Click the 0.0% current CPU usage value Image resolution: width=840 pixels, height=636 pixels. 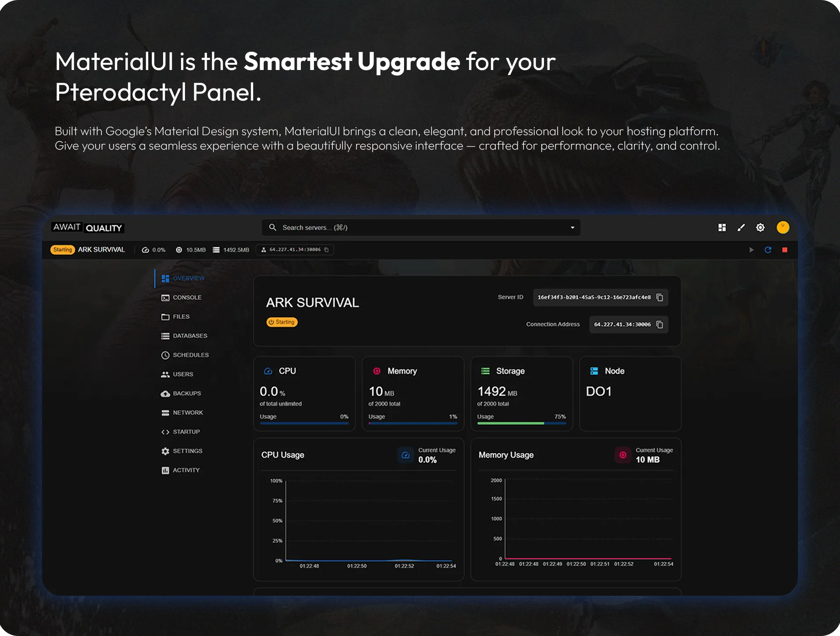pos(428,460)
